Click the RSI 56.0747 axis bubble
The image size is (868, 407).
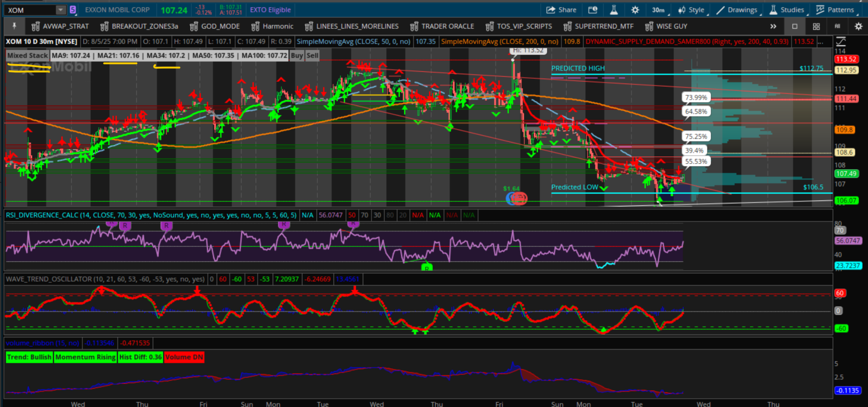848,241
